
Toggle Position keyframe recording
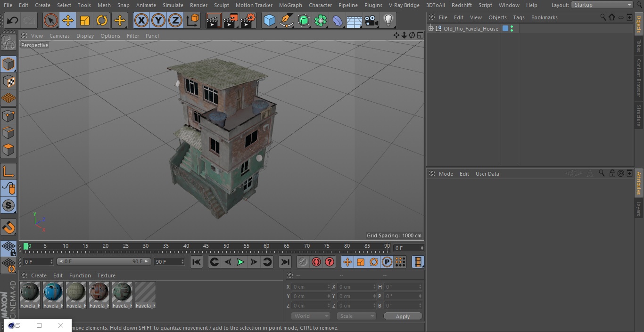pyautogui.click(x=347, y=262)
